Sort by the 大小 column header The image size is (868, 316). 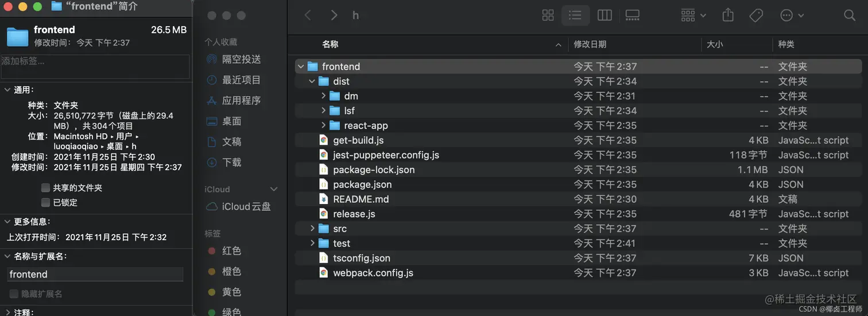[715, 44]
